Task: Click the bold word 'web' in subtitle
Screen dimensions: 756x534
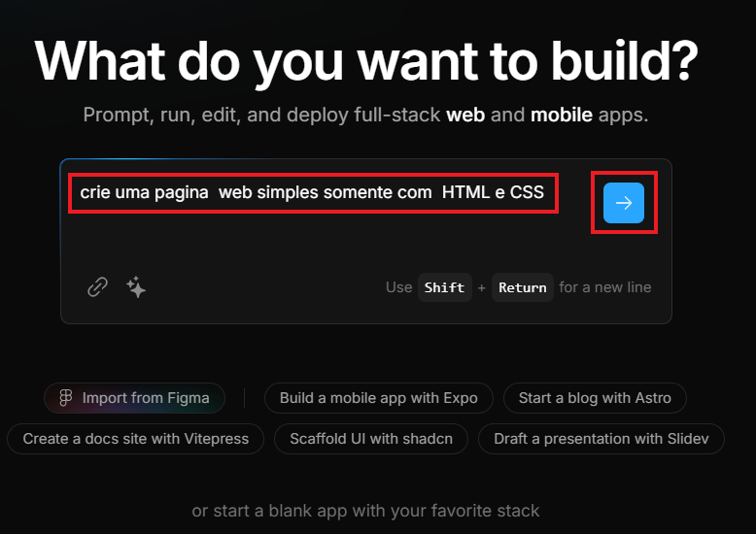Action: [x=465, y=116]
